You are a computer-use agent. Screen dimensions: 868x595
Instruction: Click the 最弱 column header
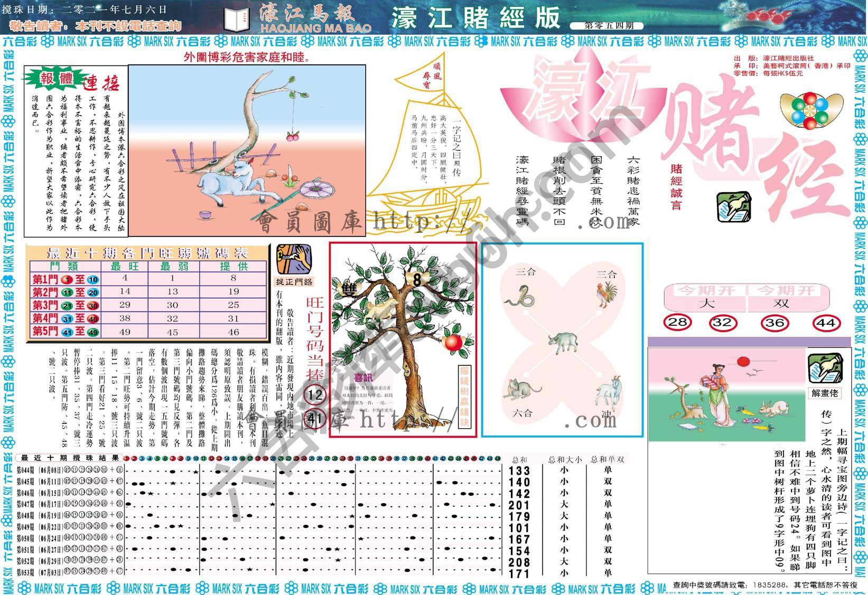tap(175, 267)
